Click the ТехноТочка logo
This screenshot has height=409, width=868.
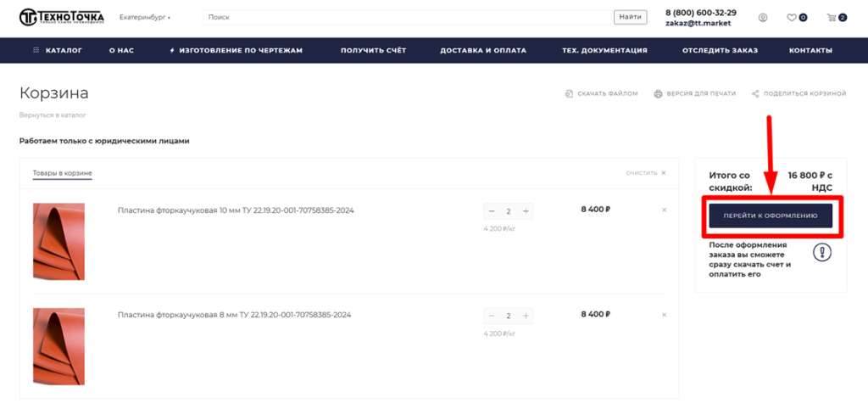[x=62, y=17]
